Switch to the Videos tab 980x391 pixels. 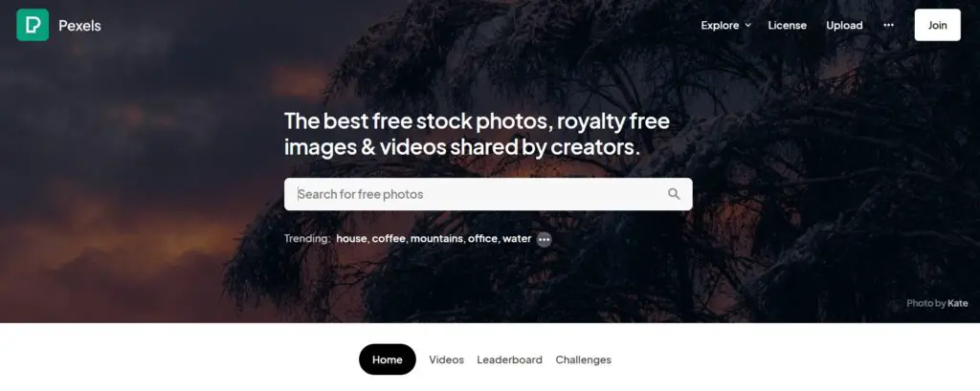pos(446,359)
